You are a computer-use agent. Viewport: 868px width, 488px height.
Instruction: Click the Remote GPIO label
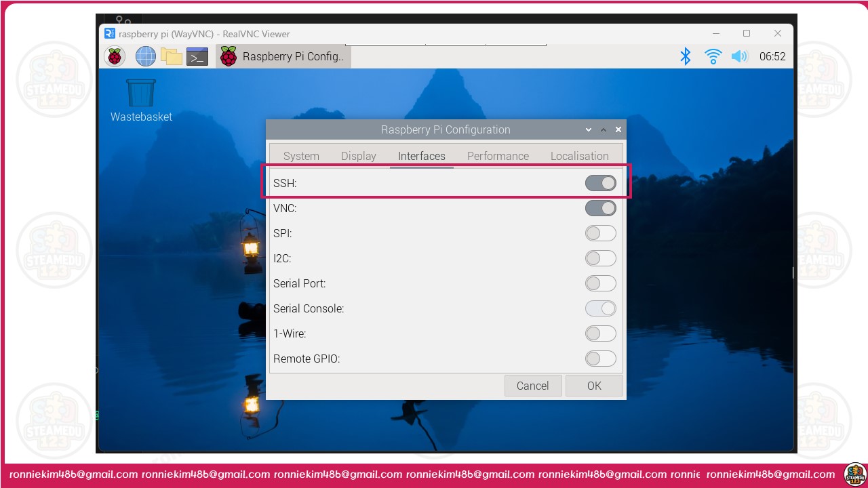307,359
